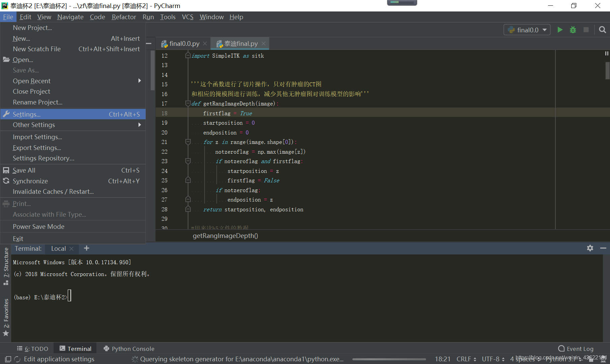Close the 泰迪final.py editor tab
The image size is (610, 364).
tap(264, 43)
